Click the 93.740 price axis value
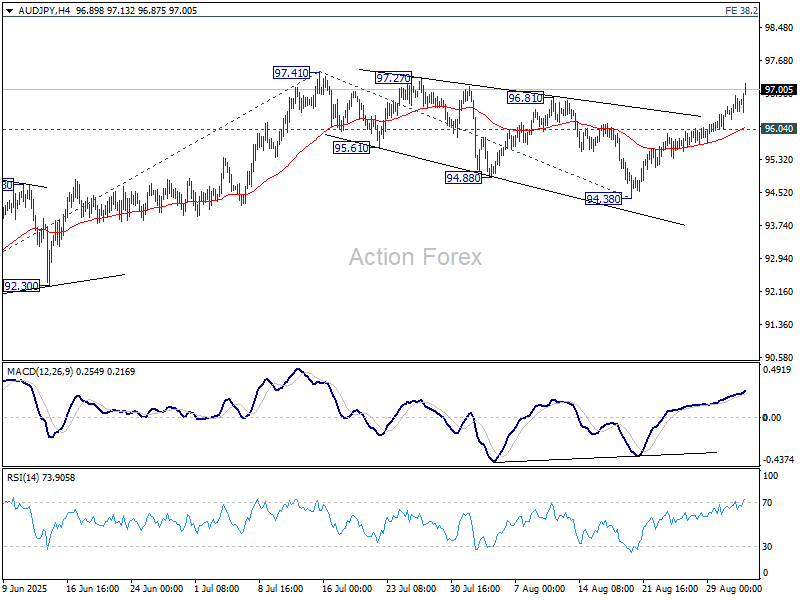The height and width of the screenshot is (600, 800). (779, 226)
